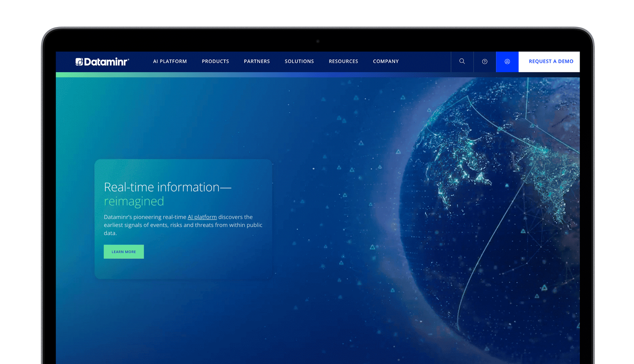The height and width of the screenshot is (364, 634).
Task: Open the Products menu
Action: pyautogui.click(x=215, y=61)
